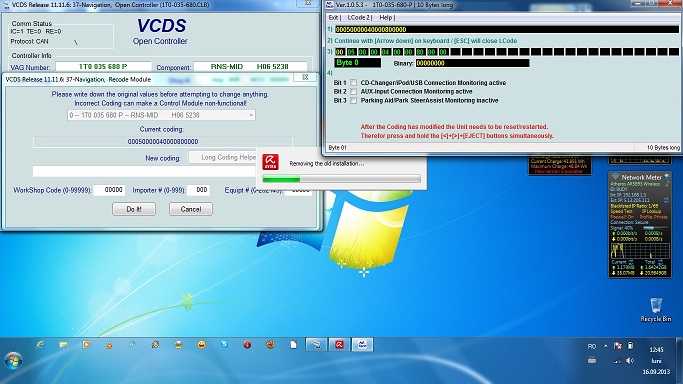
Task: Click the traffic graph in Network Meter
Action: click(x=639, y=251)
